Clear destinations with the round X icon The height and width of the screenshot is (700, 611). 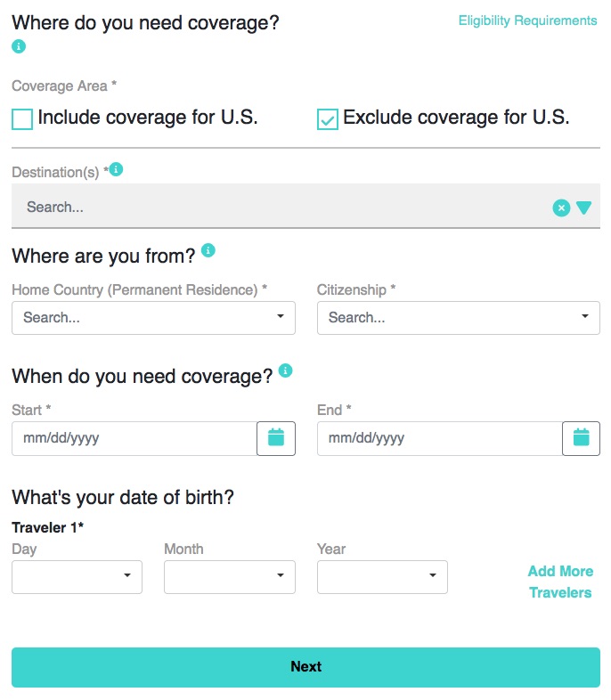click(561, 208)
